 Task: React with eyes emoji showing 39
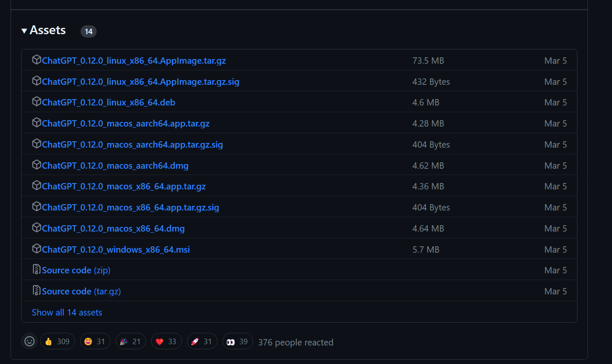pyautogui.click(x=238, y=341)
